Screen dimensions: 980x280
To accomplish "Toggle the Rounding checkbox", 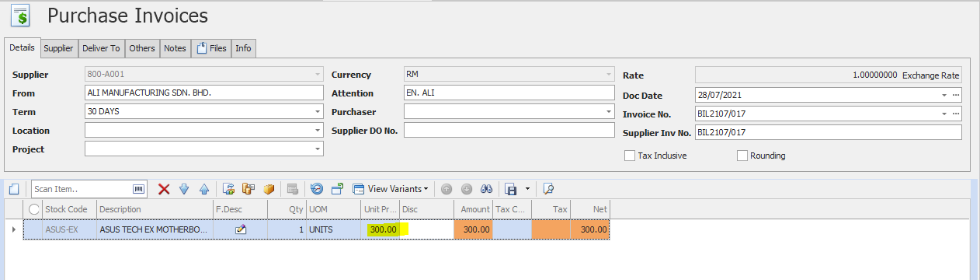I will coord(742,156).
